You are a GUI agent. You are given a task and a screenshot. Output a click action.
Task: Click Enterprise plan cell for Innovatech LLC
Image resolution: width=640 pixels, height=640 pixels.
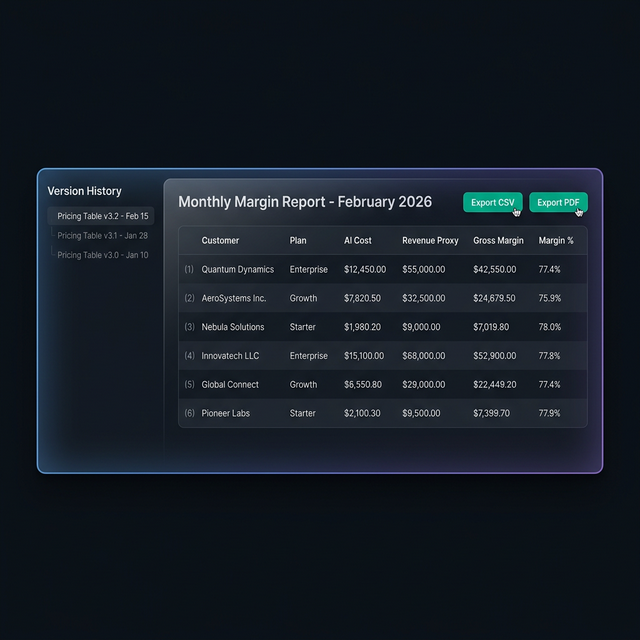click(309, 356)
